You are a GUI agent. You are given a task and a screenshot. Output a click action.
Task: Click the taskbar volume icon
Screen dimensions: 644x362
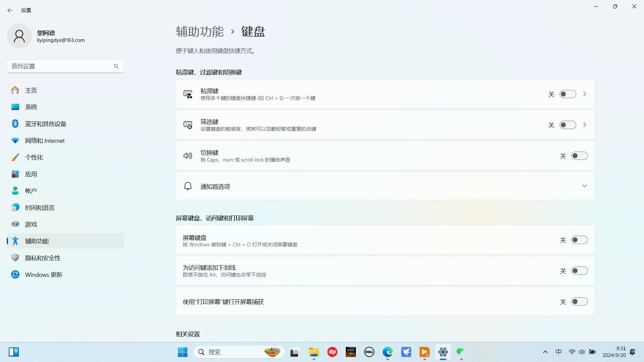pos(582,352)
